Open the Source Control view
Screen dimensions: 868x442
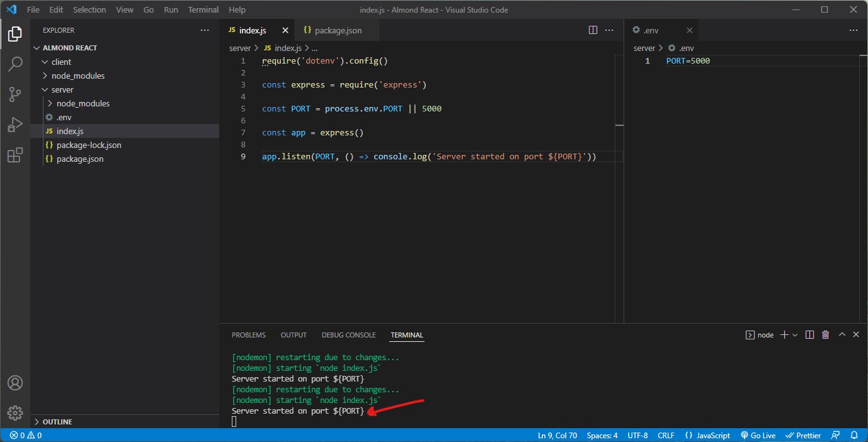[x=15, y=94]
